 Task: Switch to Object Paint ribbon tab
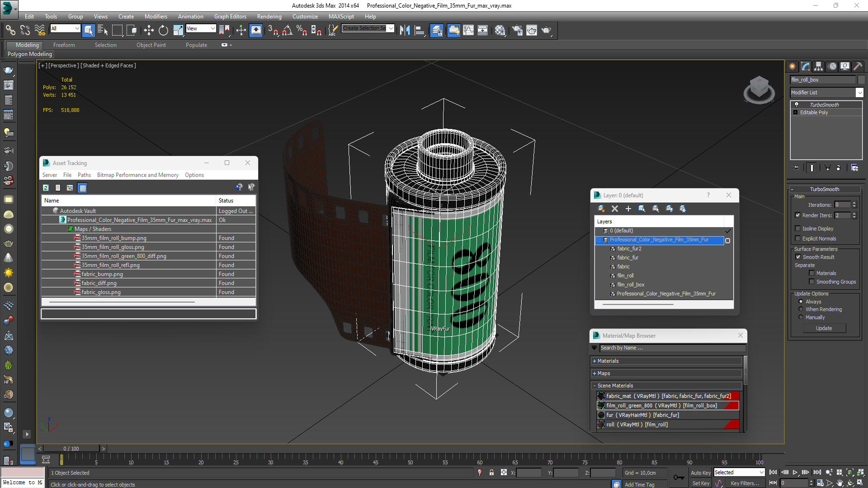click(x=151, y=45)
